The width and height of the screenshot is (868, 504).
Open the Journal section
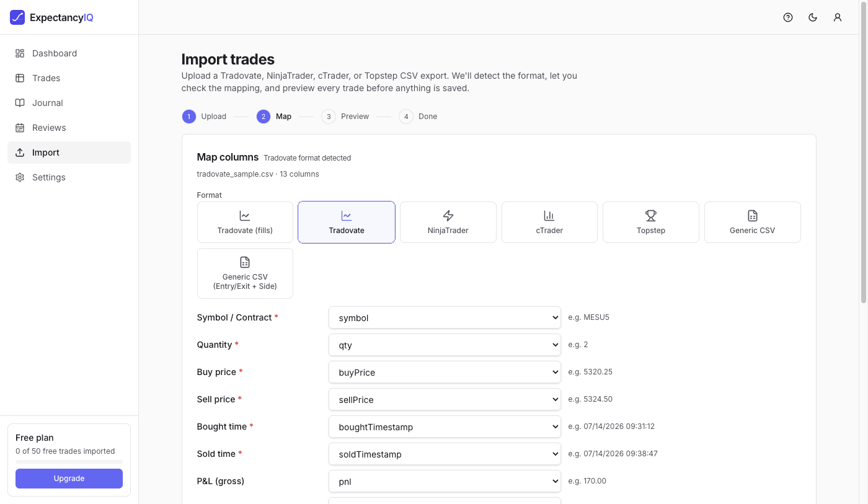(x=69, y=103)
